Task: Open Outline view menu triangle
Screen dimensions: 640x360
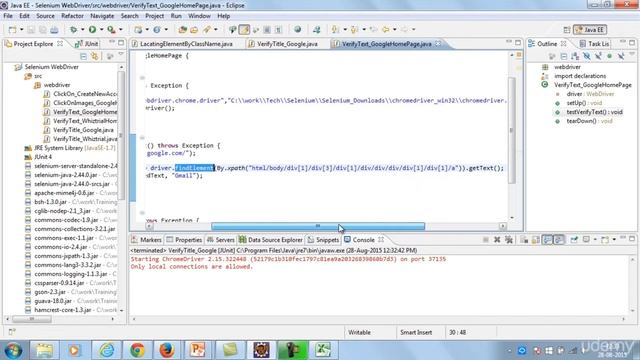Action: [x=632, y=54]
